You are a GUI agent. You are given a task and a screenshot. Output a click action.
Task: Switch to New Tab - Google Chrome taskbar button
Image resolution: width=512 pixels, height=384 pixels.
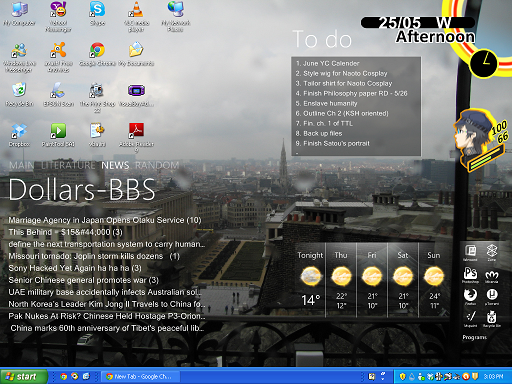point(140,377)
